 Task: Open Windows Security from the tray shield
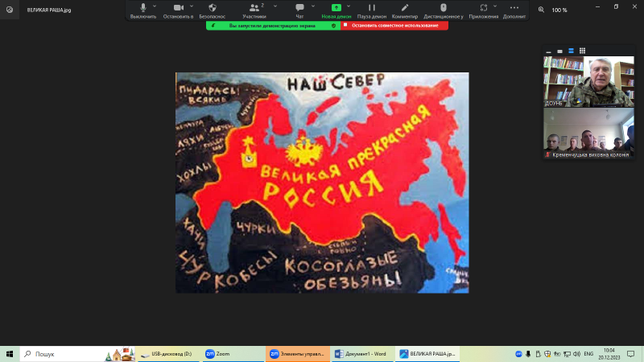click(x=547, y=354)
